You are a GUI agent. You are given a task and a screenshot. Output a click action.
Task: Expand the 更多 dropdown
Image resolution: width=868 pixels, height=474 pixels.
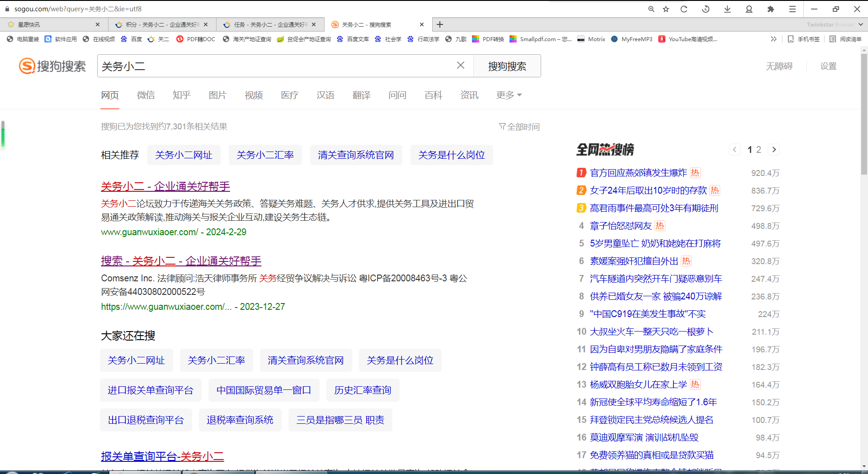(509, 95)
